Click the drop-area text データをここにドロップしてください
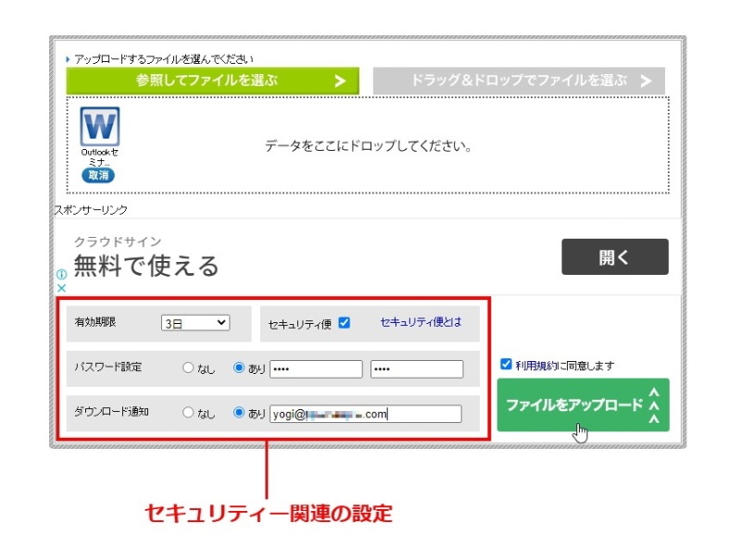 point(368,146)
